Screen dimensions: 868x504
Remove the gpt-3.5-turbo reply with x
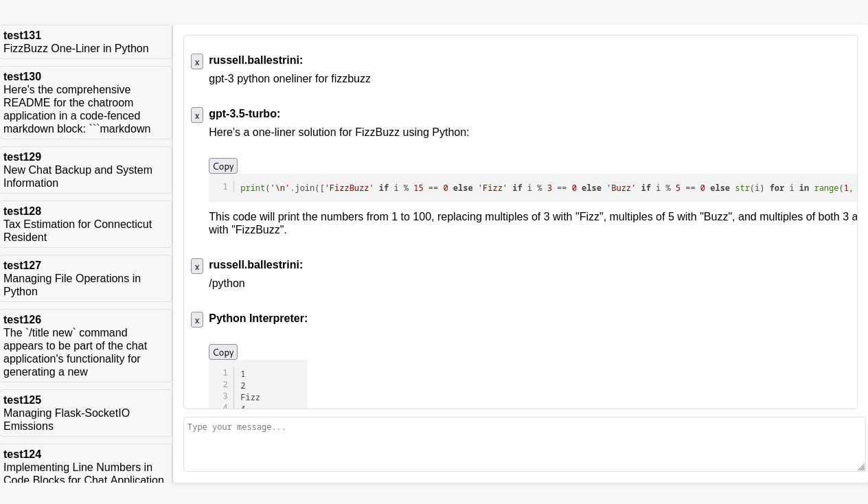point(197,115)
